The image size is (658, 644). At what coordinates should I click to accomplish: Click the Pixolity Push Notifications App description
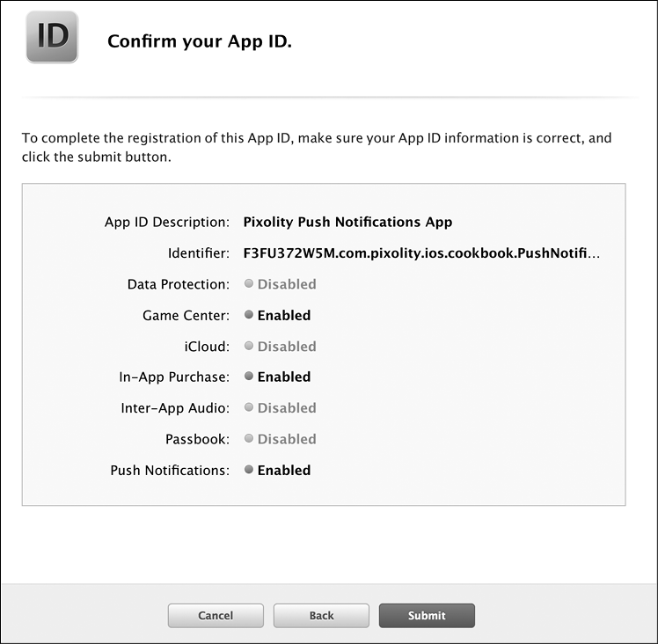347,223
